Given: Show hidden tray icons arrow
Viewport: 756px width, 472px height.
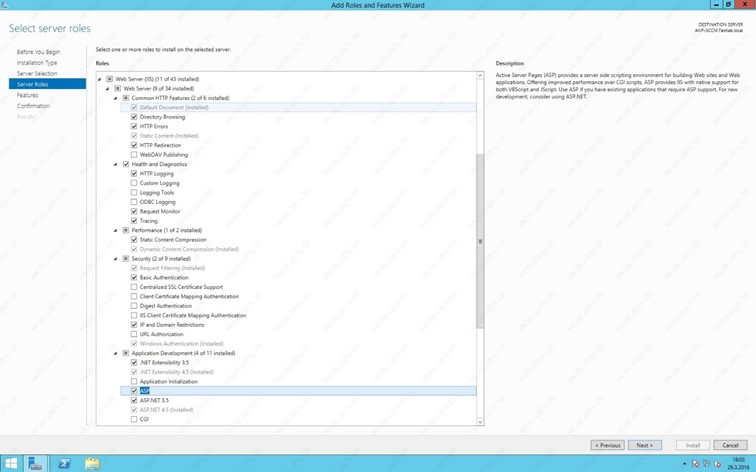Looking at the screenshot, I should (x=684, y=464).
